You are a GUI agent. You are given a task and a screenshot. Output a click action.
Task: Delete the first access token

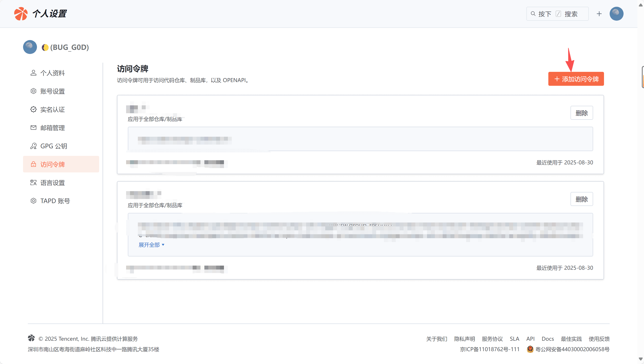(581, 113)
